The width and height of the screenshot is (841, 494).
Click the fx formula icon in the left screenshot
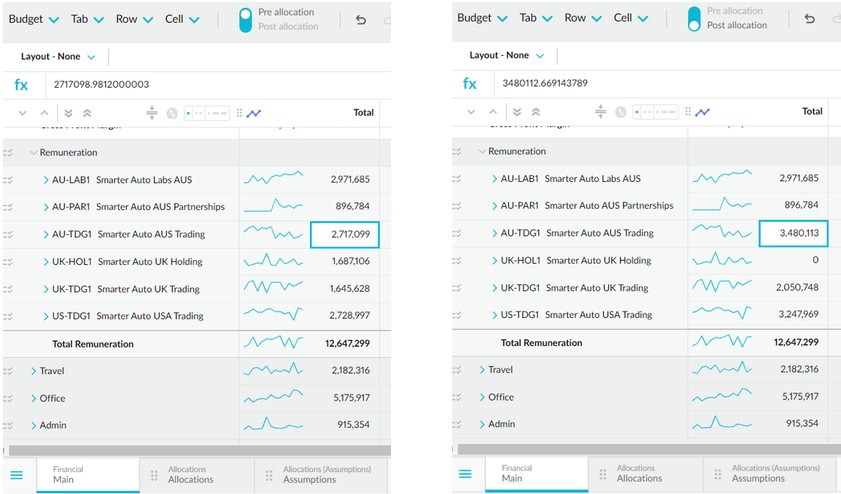tap(21, 85)
